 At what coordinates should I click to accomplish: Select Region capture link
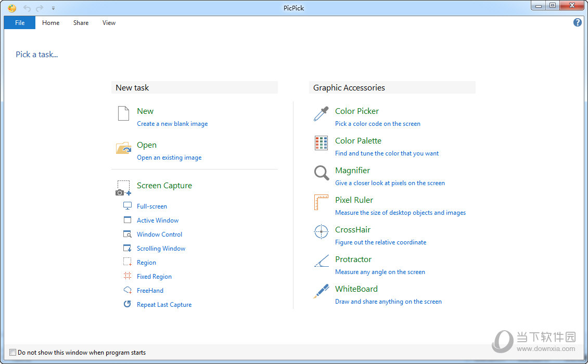click(x=146, y=263)
